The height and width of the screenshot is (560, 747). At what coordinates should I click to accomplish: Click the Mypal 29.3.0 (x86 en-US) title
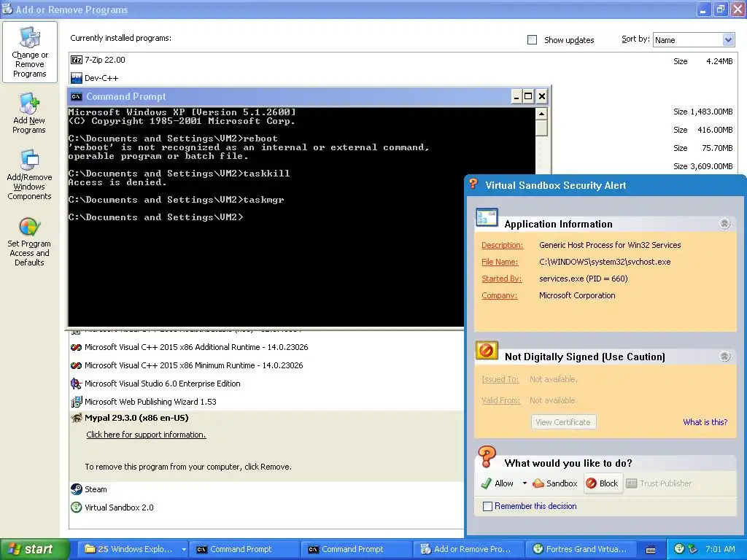pyautogui.click(x=136, y=418)
